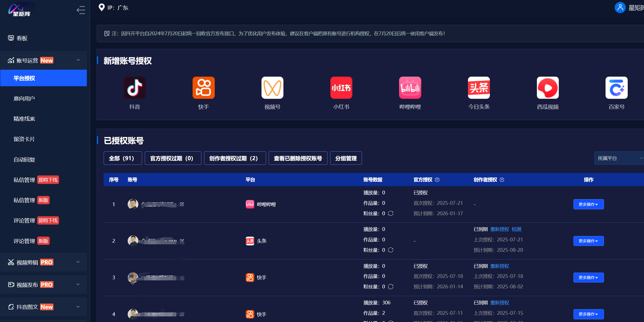Click the 视频号 platform icon

tap(272, 88)
